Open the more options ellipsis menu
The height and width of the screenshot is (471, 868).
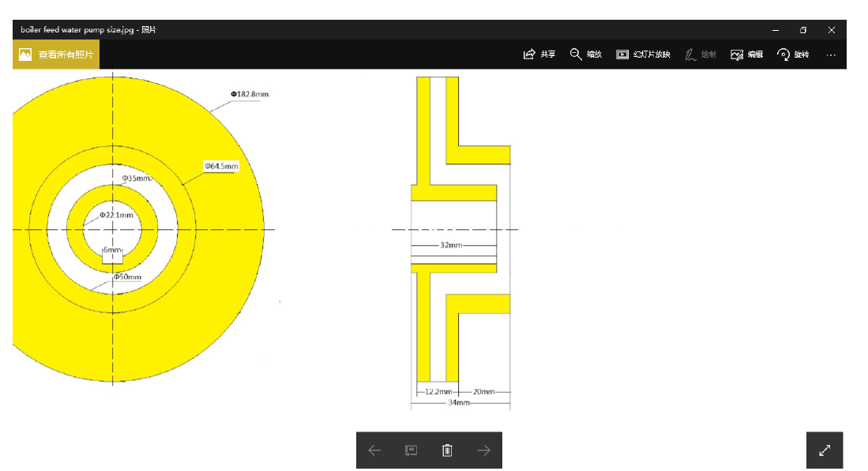(831, 55)
